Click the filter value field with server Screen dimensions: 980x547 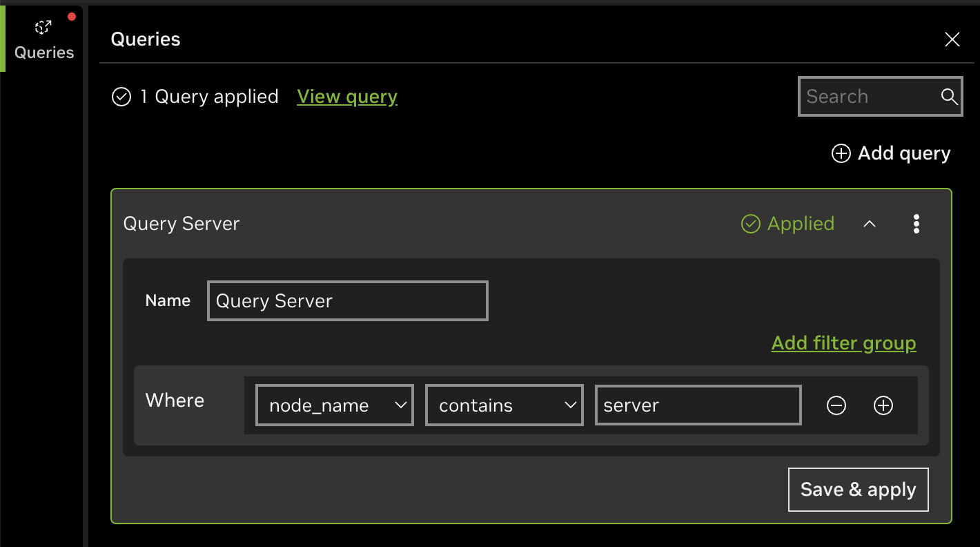coord(698,405)
